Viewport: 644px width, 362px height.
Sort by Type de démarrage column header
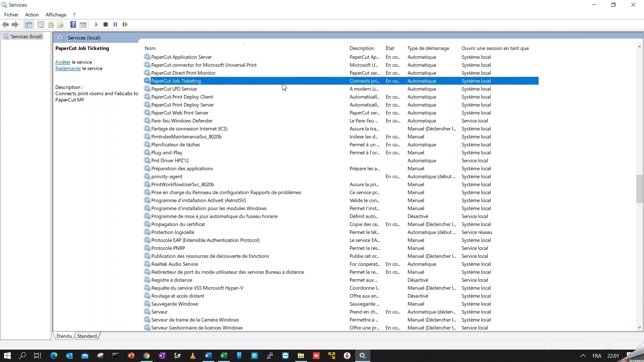(428, 48)
